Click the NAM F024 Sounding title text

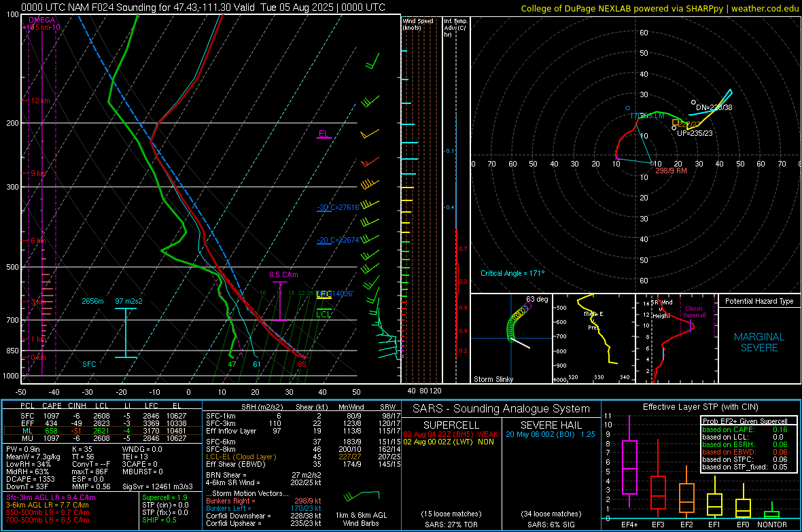(x=203, y=7)
